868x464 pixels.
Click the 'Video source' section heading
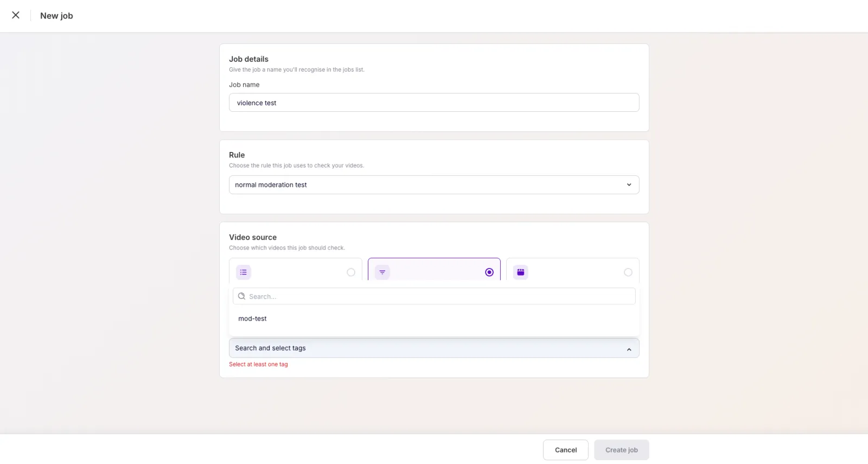(x=253, y=237)
